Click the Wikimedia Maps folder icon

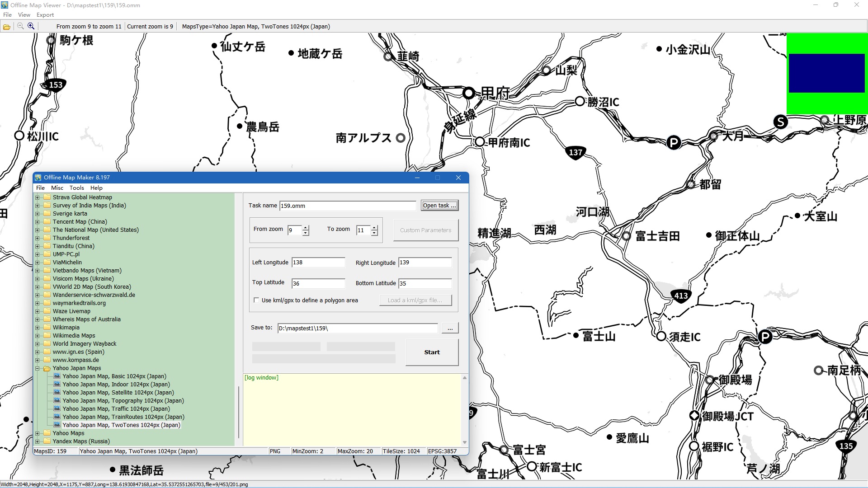pyautogui.click(x=47, y=336)
